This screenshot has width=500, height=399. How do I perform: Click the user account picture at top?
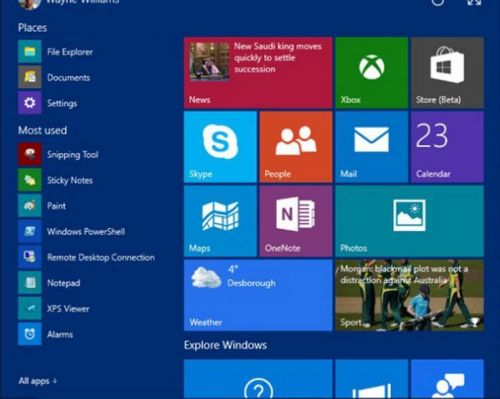[x=30, y=3]
